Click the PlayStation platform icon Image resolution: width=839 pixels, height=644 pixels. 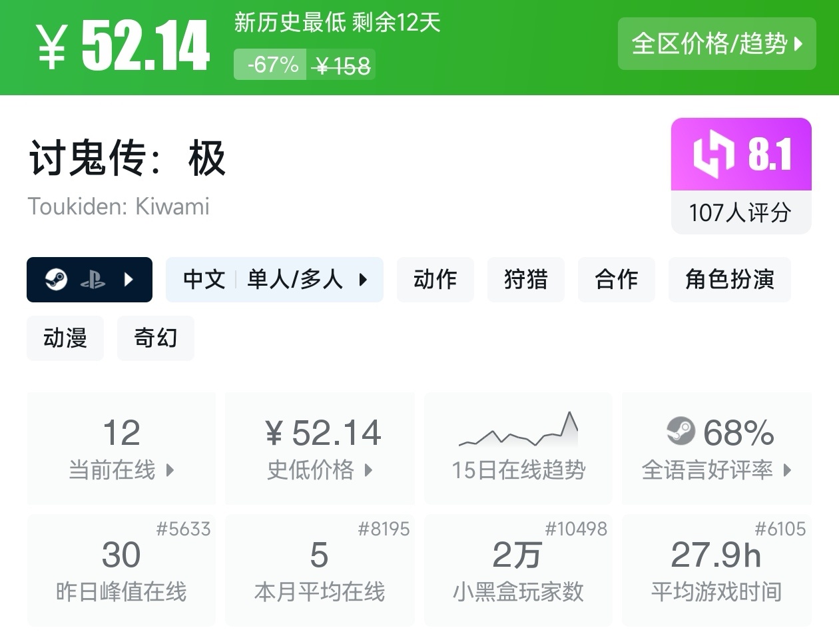tap(93, 280)
